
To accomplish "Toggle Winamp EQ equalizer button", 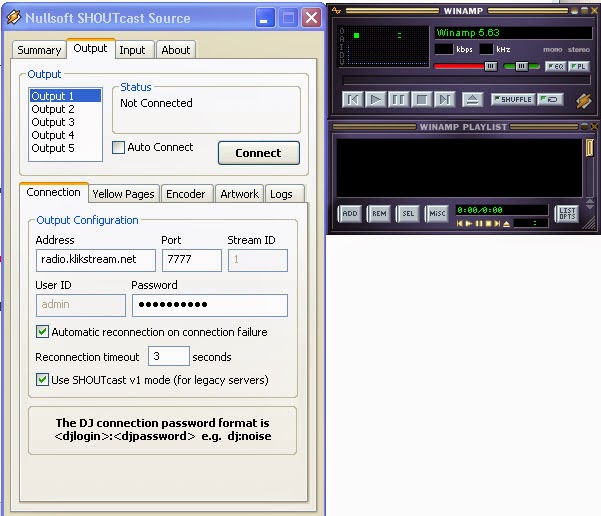I will (555, 66).
